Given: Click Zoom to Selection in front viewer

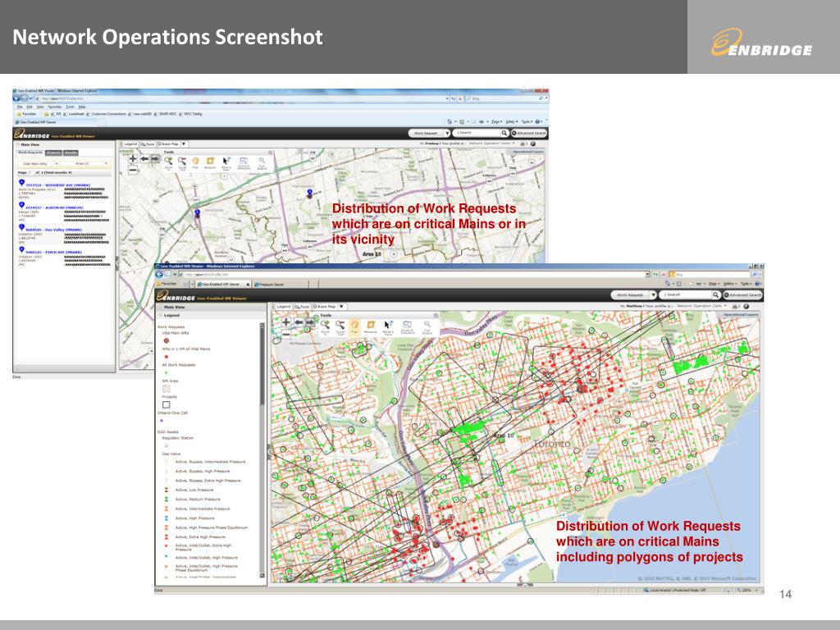Looking at the screenshot, I should point(407,326).
